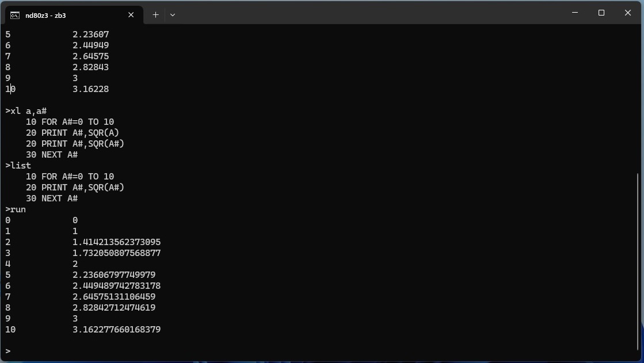
Task: Click value 2.44949 in the top output
Action: (91, 45)
